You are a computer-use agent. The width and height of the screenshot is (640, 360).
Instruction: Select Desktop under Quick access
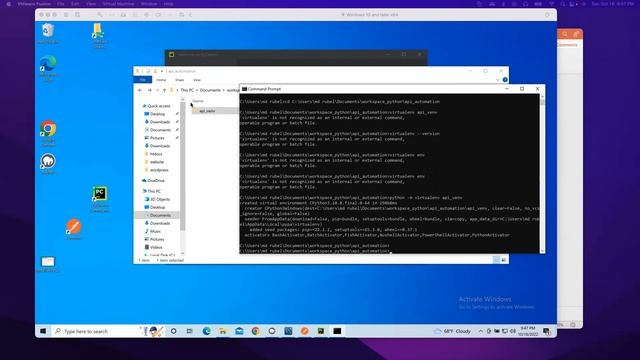coord(158,114)
